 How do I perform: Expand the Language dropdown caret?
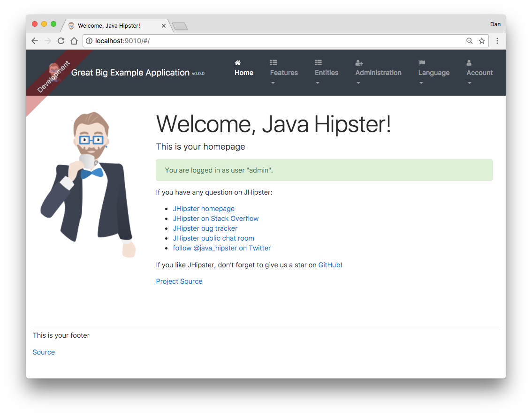[x=421, y=83]
